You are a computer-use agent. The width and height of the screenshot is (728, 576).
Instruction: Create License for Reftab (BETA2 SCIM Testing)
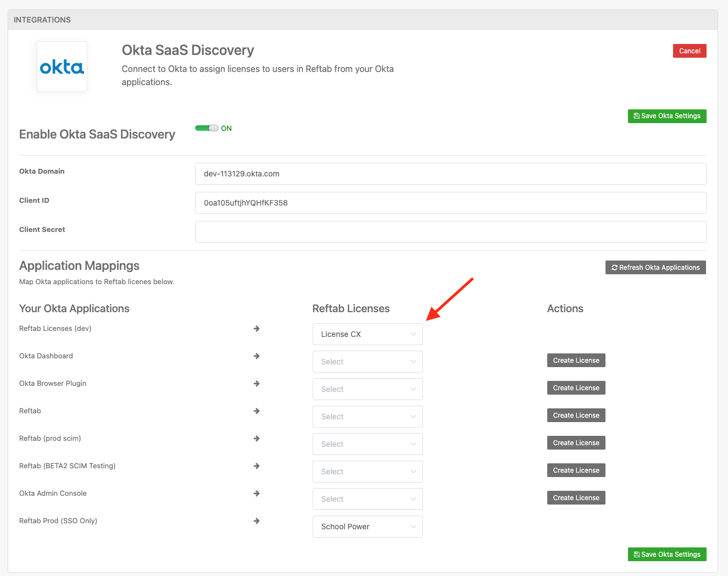tap(576, 470)
